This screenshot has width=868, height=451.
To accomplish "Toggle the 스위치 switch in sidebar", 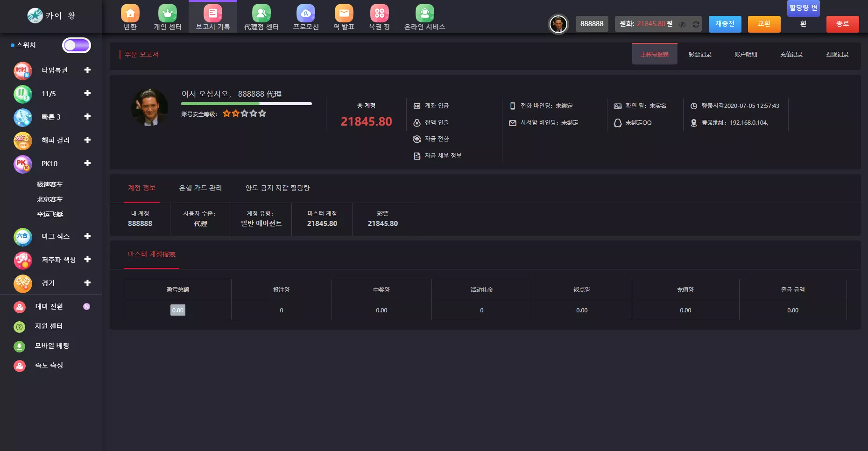I will click(77, 45).
